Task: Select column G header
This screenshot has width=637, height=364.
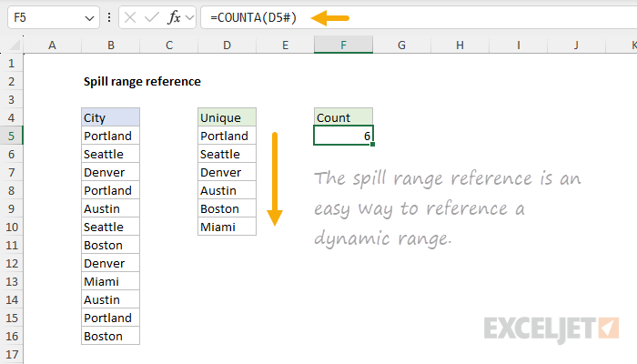Action: tap(402, 45)
